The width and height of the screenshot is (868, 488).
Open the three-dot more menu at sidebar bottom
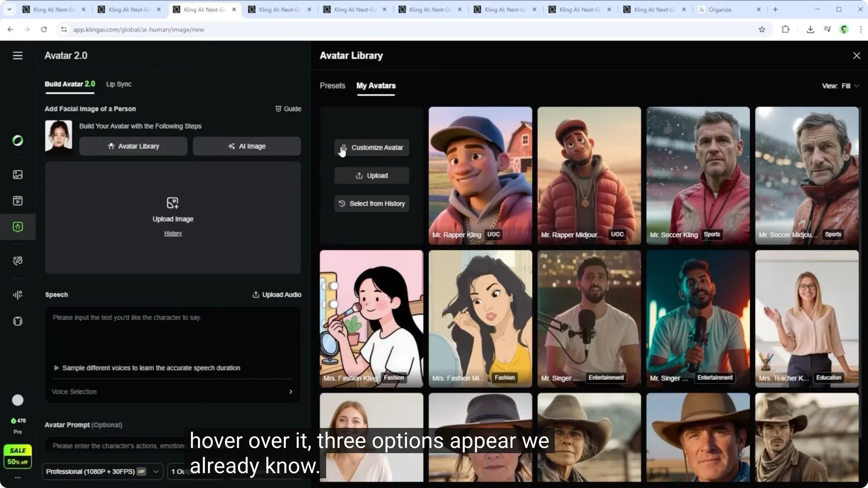(18, 477)
